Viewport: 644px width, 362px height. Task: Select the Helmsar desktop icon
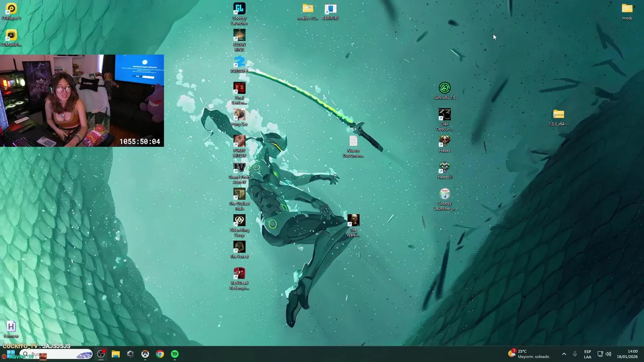pos(11,330)
